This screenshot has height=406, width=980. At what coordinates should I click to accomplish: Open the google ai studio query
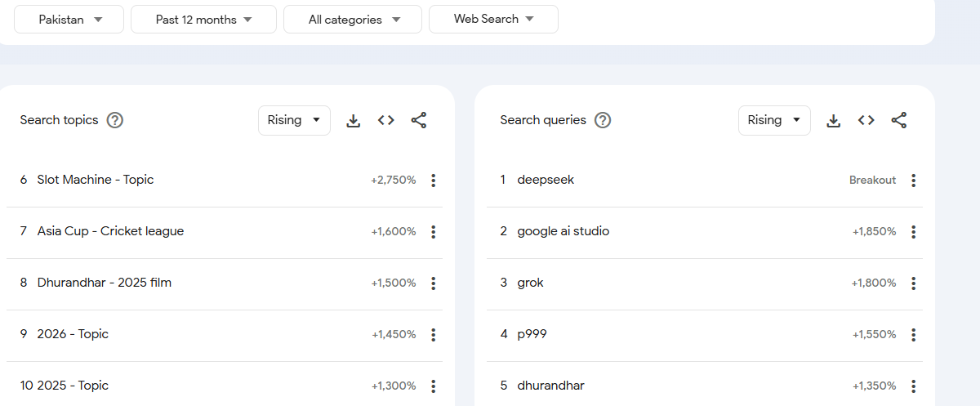pyautogui.click(x=563, y=232)
